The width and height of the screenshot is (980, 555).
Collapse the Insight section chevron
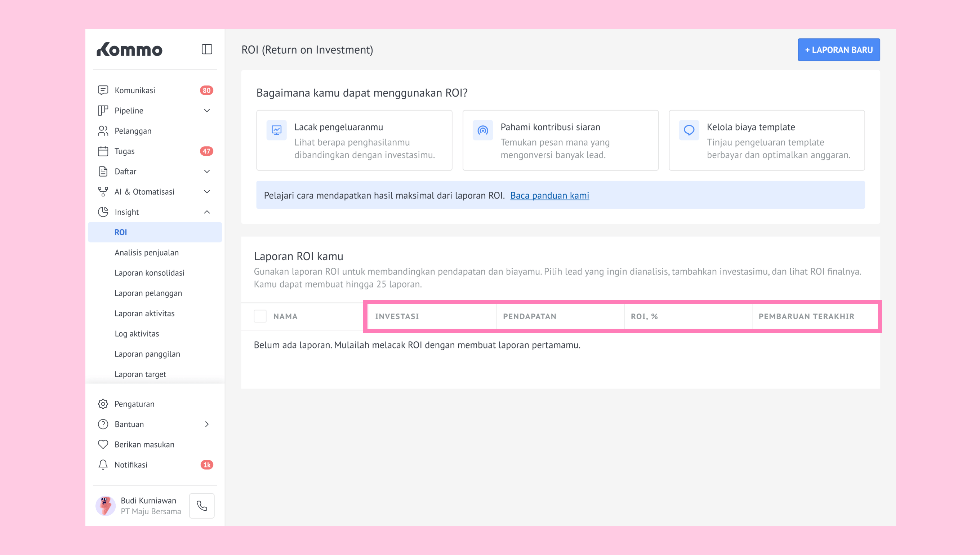tap(207, 212)
